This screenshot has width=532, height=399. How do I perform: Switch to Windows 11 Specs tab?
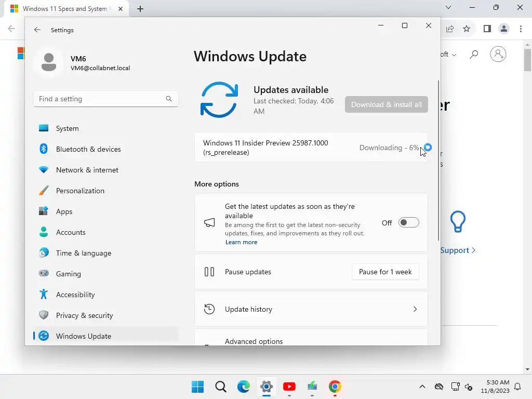pyautogui.click(x=64, y=9)
